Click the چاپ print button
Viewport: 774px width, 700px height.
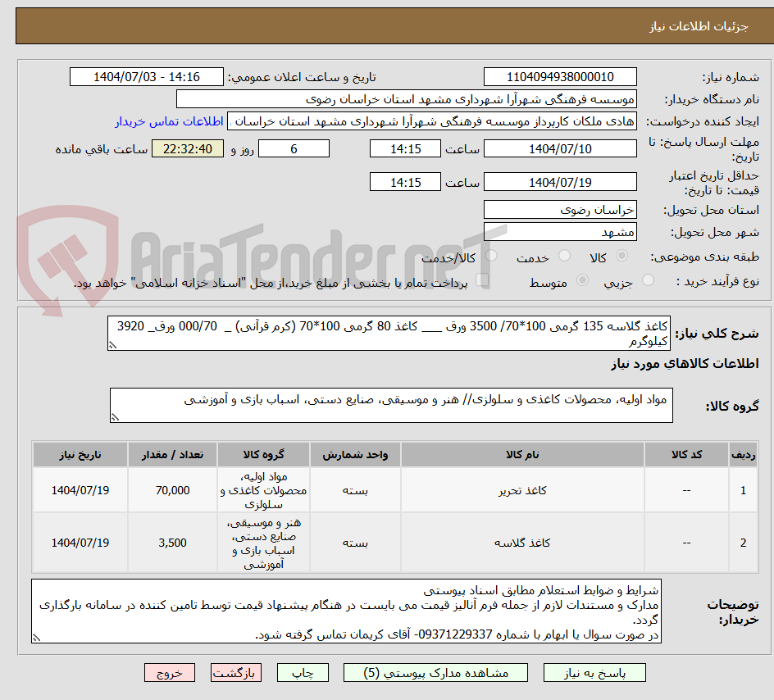point(302,672)
